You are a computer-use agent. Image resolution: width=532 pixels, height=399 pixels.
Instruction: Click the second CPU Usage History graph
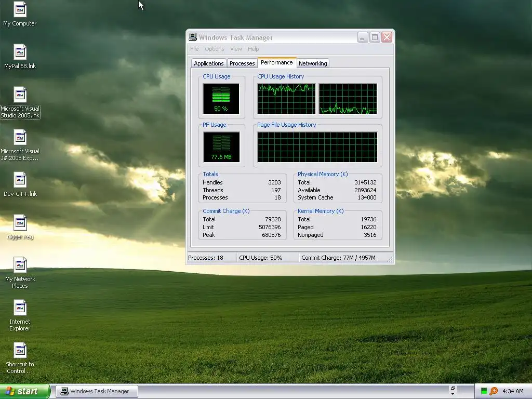click(348, 99)
